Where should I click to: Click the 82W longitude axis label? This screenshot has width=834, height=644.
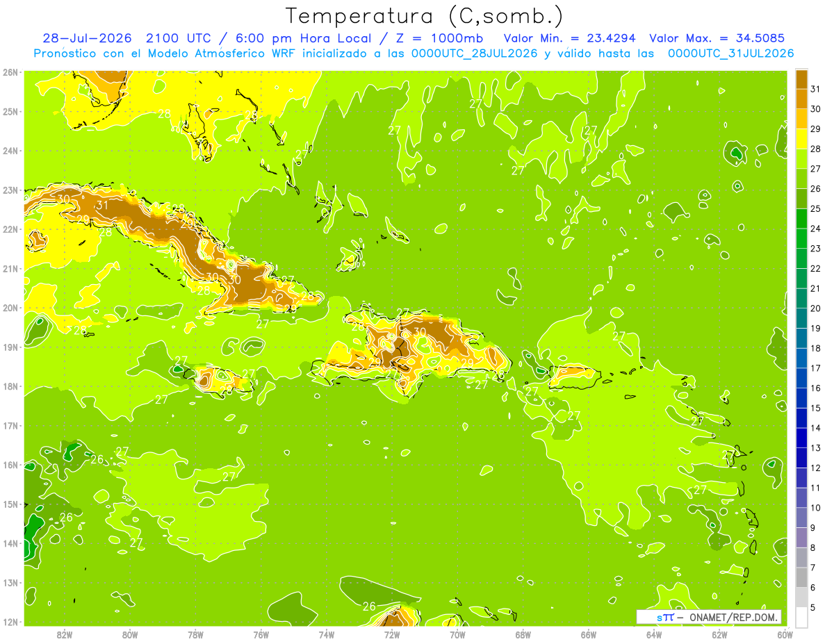coord(65,634)
